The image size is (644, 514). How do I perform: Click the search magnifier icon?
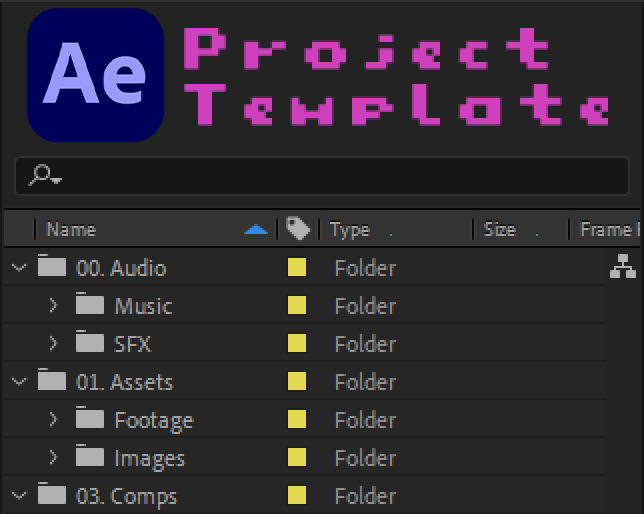(42, 176)
